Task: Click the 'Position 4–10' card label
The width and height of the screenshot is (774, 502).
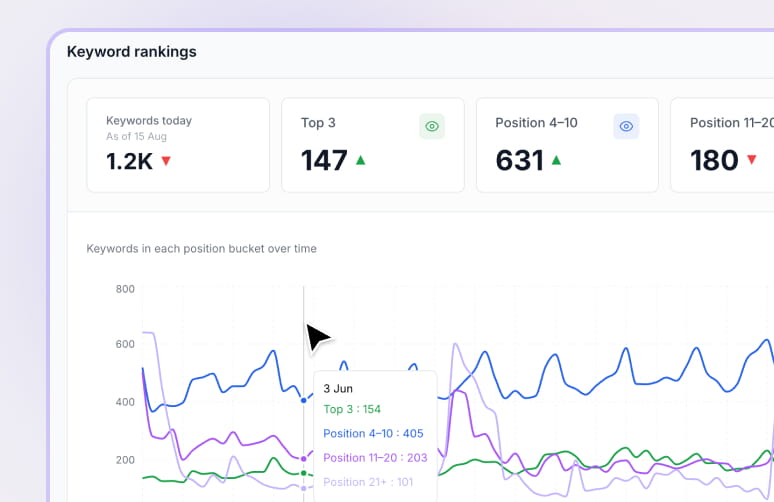Action: 537,123
